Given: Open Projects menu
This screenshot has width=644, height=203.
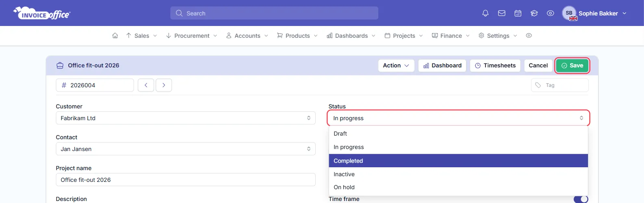Looking at the screenshot, I should 404,36.
